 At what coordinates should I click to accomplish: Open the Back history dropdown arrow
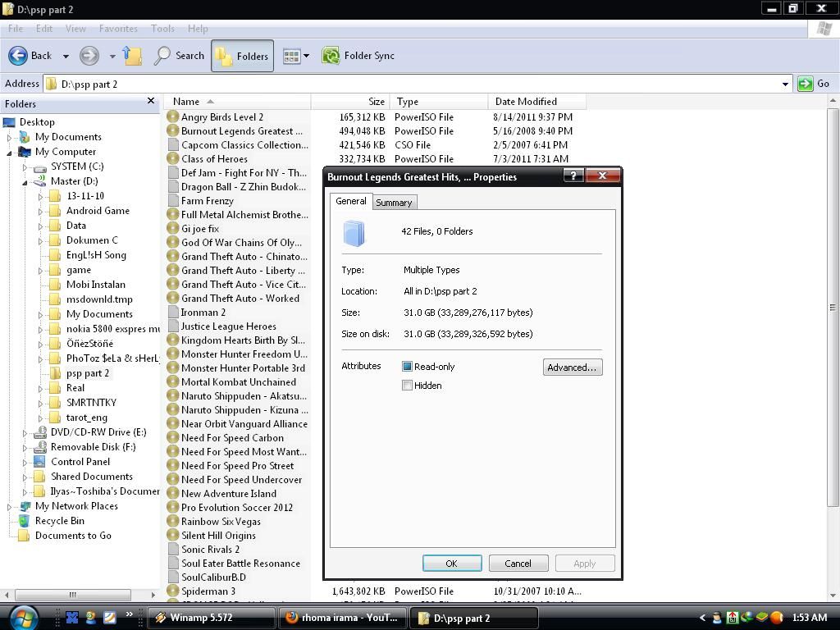tap(66, 56)
